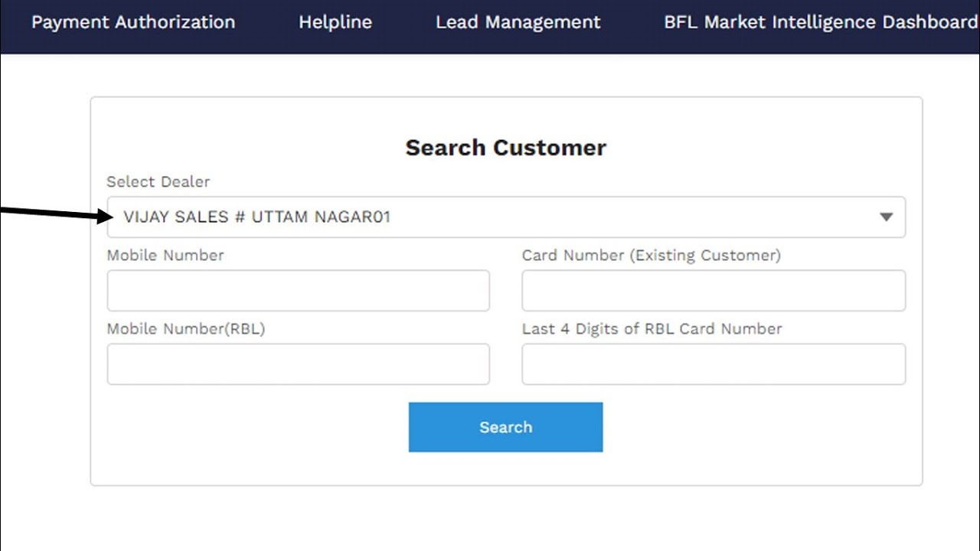Click the Select Dealer label
The width and height of the screenshot is (980, 551).
(x=158, y=181)
